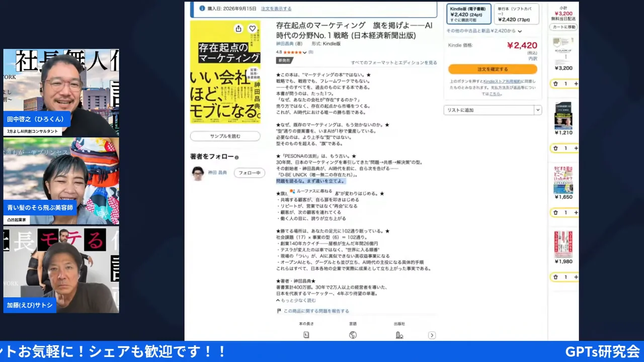Click the カートに移動 button

pos(564,27)
